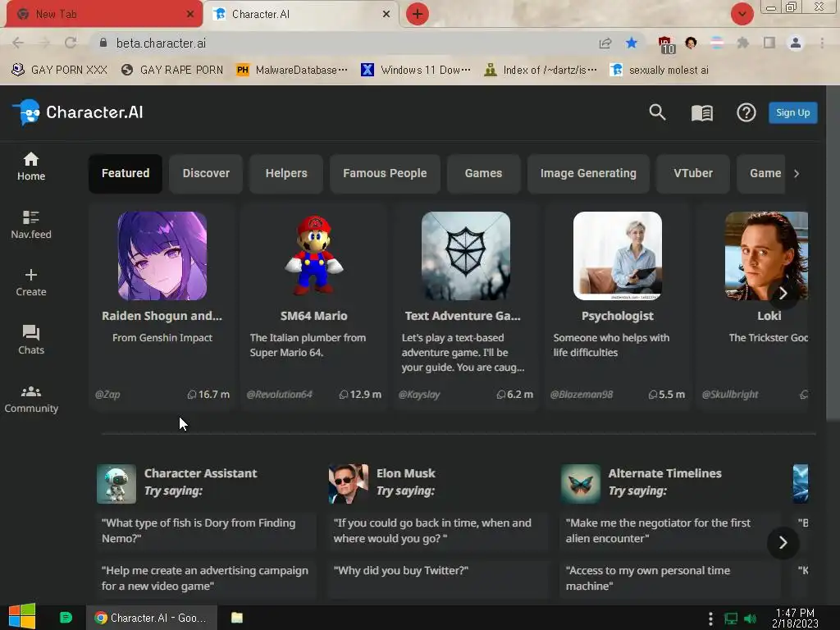Screen dimensions: 840x630
Task: Click the red new tab plus button
Action: (418, 14)
